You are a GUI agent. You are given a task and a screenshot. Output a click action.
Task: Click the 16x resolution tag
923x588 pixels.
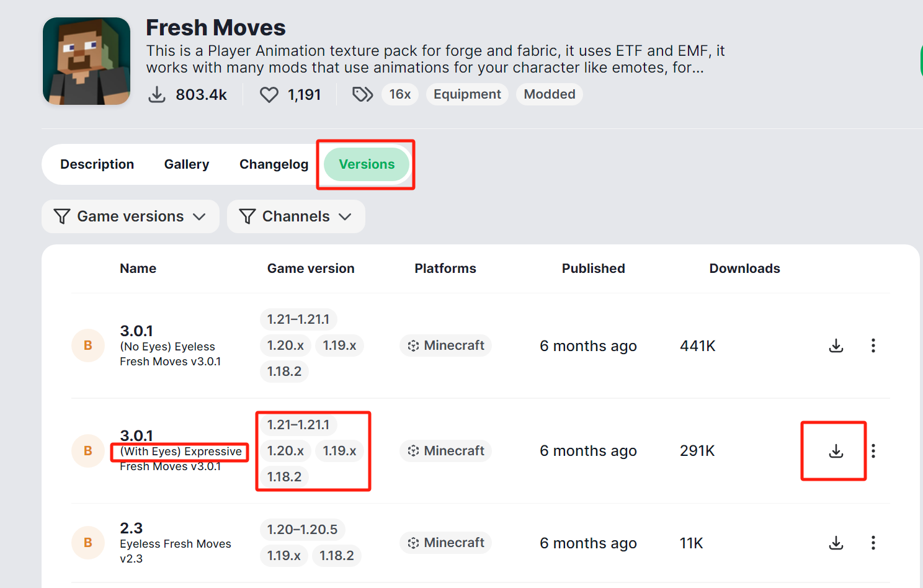[x=400, y=94]
